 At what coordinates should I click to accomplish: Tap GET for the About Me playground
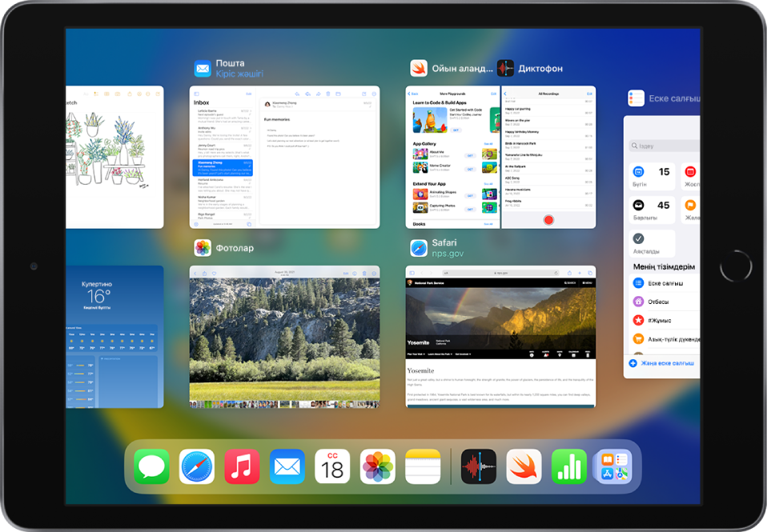(x=470, y=155)
